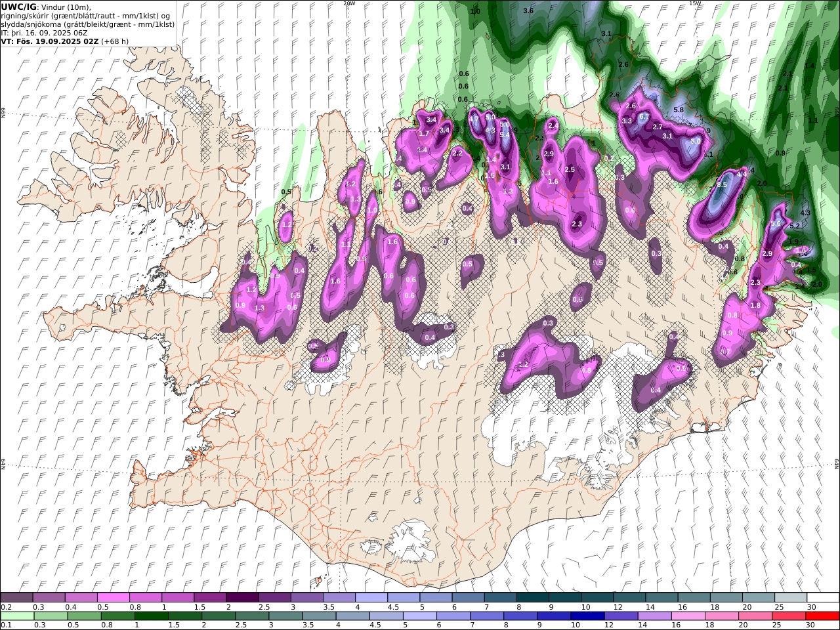840x630 pixels.
Task: Click the '20W' longitude label
Action: (349, 3)
